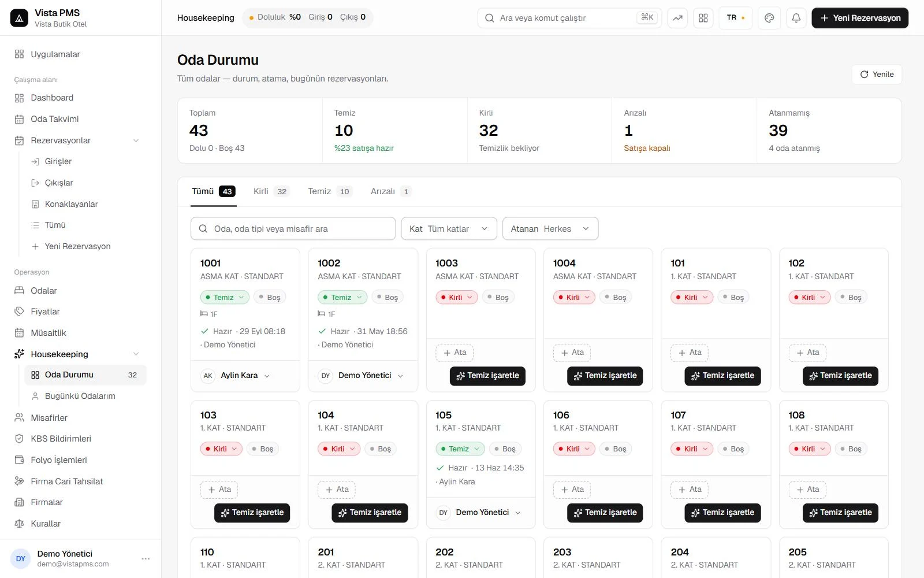Screen dimensions: 924x578
Task: Click the Yeni Rezervasyon button in top bar
Action: click(860, 18)
